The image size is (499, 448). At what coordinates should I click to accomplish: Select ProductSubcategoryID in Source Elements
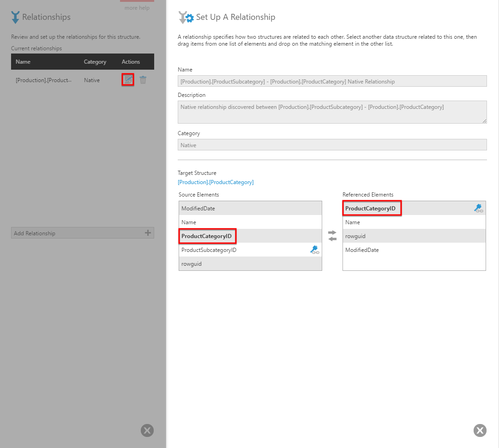point(250,250)
